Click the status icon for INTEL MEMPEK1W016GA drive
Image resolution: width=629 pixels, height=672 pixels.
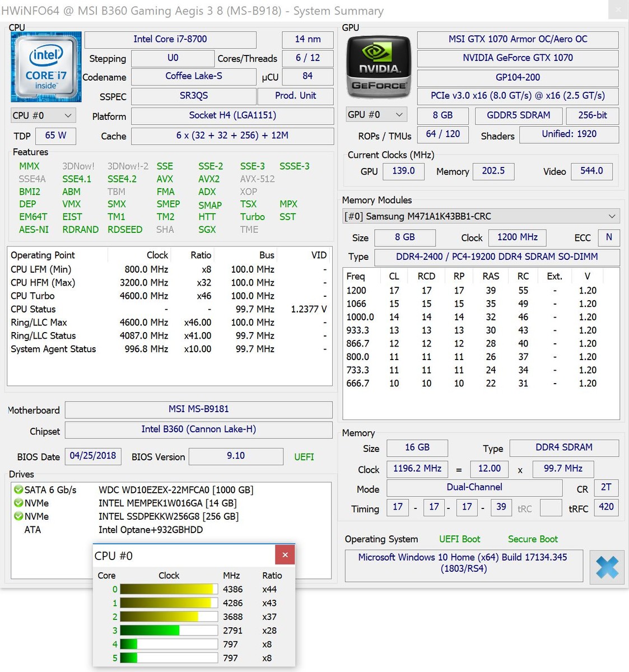19,503
